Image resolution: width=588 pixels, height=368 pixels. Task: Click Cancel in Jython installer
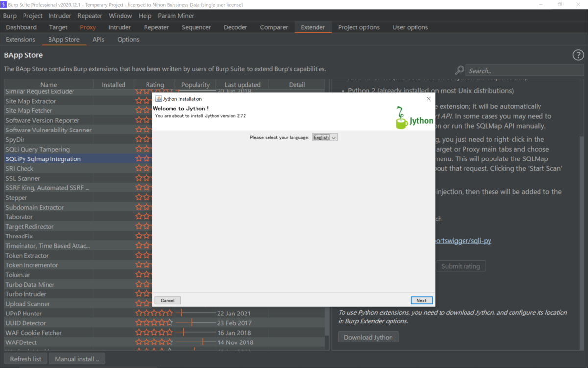(168, 300)
